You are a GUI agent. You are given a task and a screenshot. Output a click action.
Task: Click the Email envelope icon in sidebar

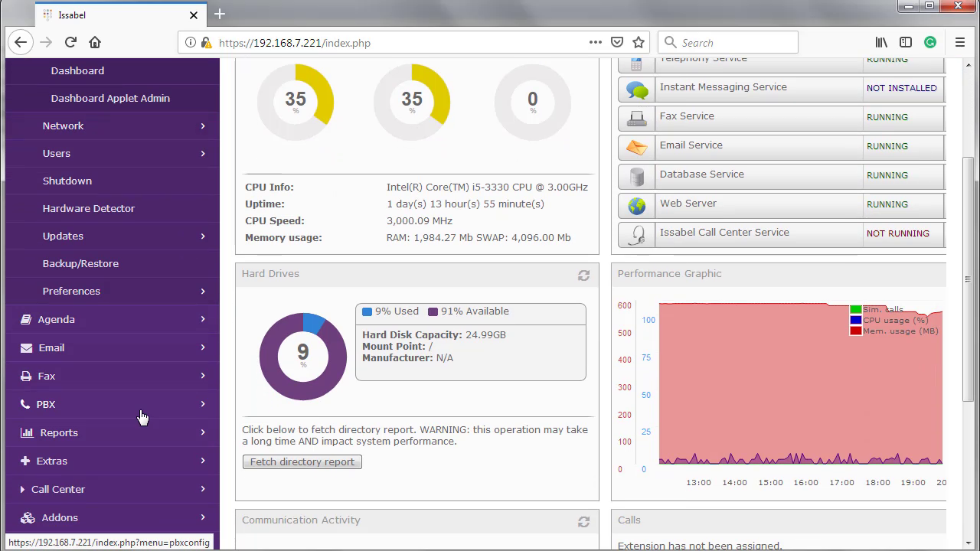[x=28, y=347]
